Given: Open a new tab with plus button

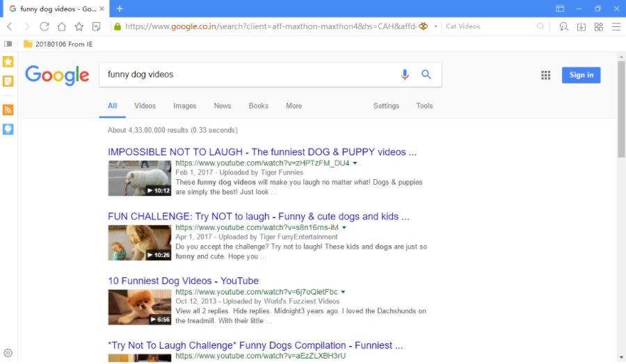Looking at the screenshot, I should [120, 8].
